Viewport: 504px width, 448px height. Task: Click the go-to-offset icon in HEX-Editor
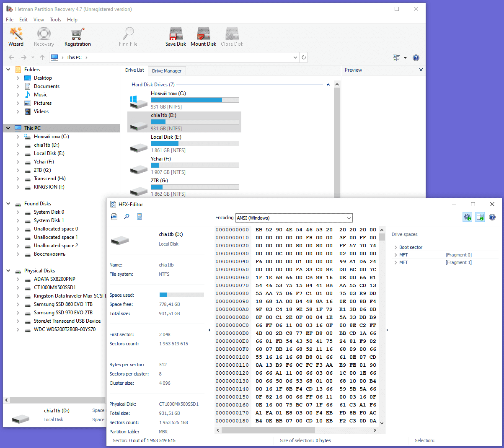114,217
